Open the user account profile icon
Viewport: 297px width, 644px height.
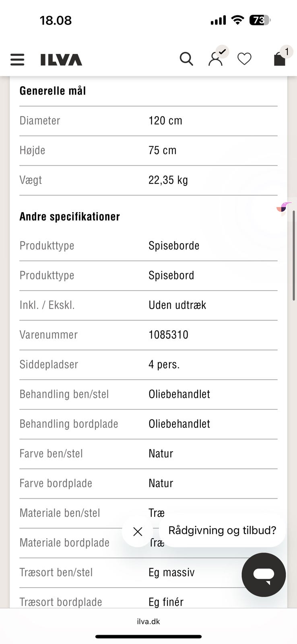click(x=215, y=60)
